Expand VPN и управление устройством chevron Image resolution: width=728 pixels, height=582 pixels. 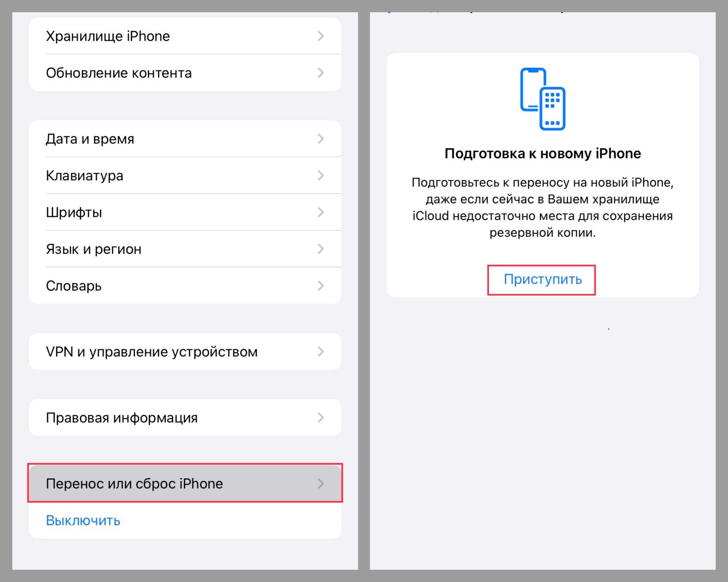pos(321,352)
